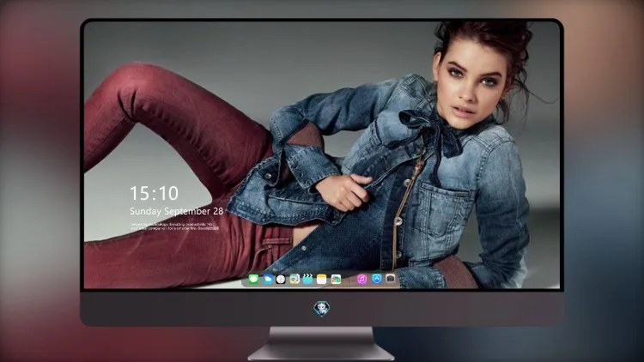Screen dimensions: 644x362
Task: Open the Photos gallery icon in dock
Action: click(336, 280)
